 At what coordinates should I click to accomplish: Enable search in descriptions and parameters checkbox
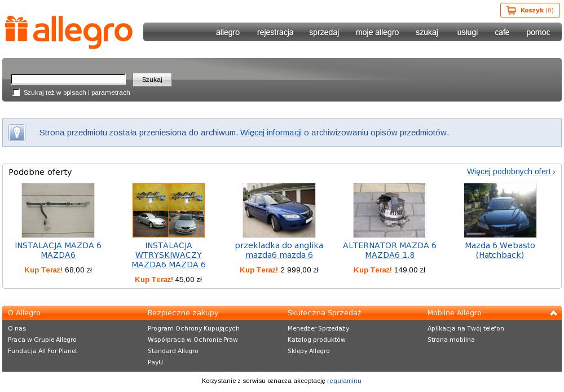pyautogui.click(x=16, y=93)
